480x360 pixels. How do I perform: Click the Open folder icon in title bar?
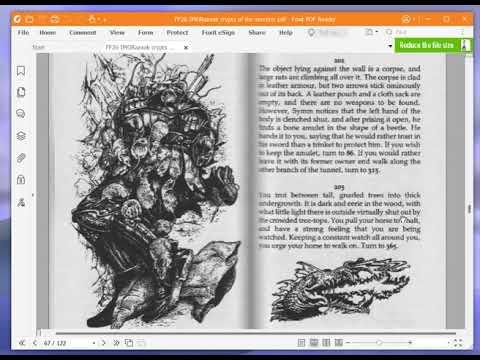30,19
